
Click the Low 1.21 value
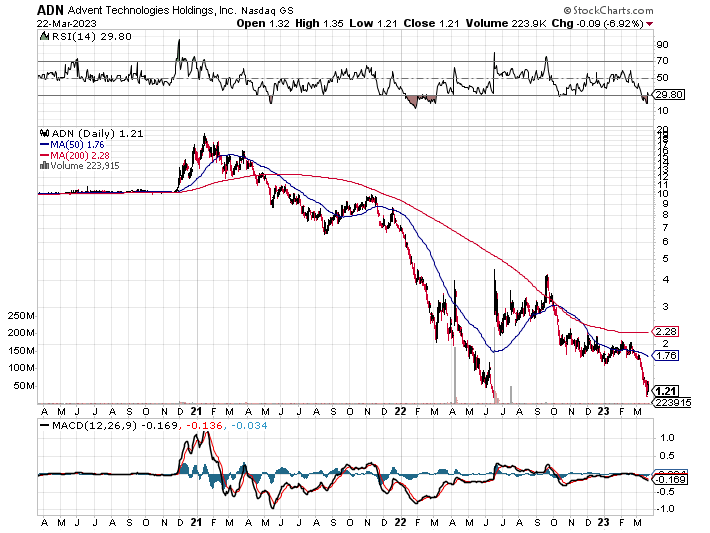373,24
